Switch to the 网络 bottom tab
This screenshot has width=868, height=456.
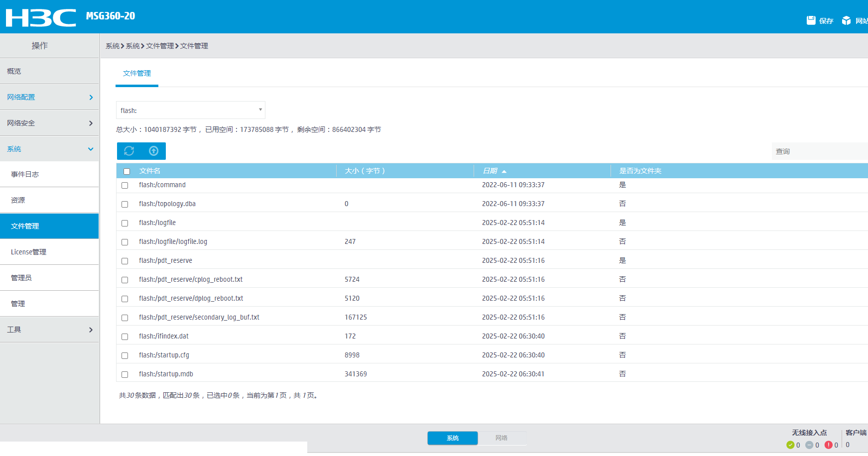(x=501, y=438)
